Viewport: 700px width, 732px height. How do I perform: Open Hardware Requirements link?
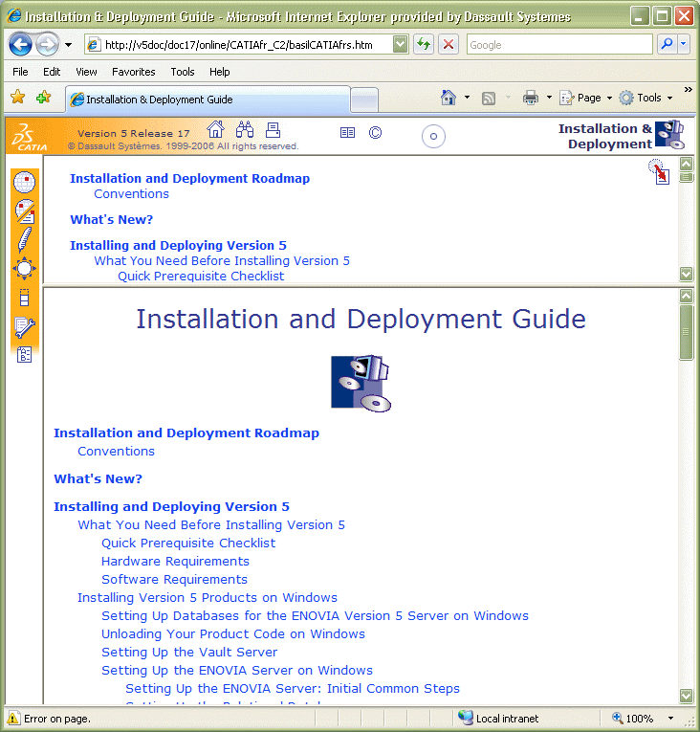(175, 561)
